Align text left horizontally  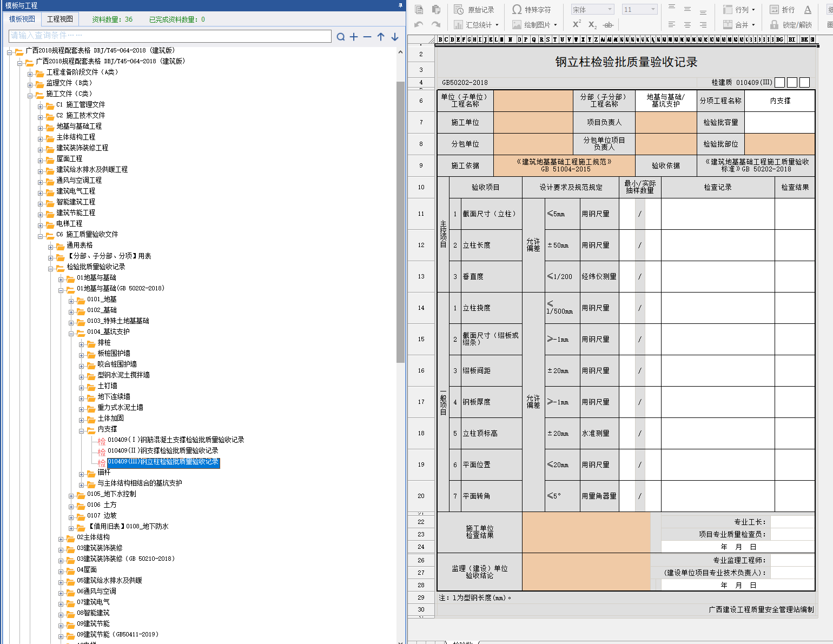672,25
